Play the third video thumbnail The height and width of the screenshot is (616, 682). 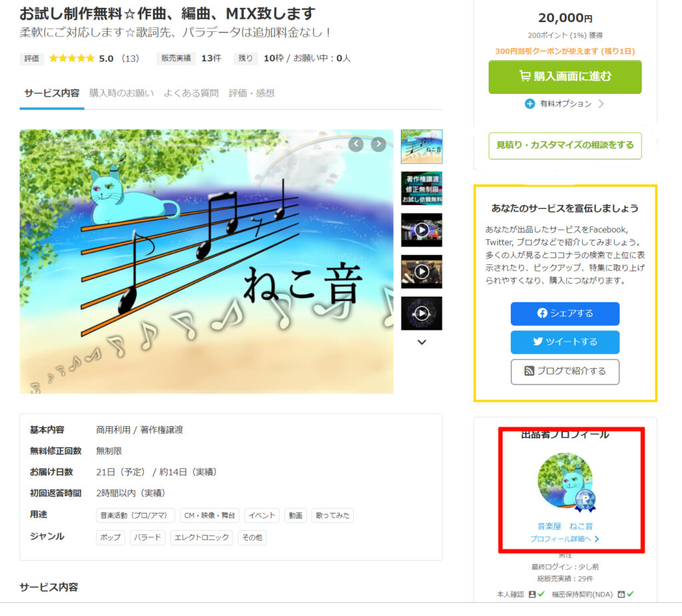coord(422,313)
